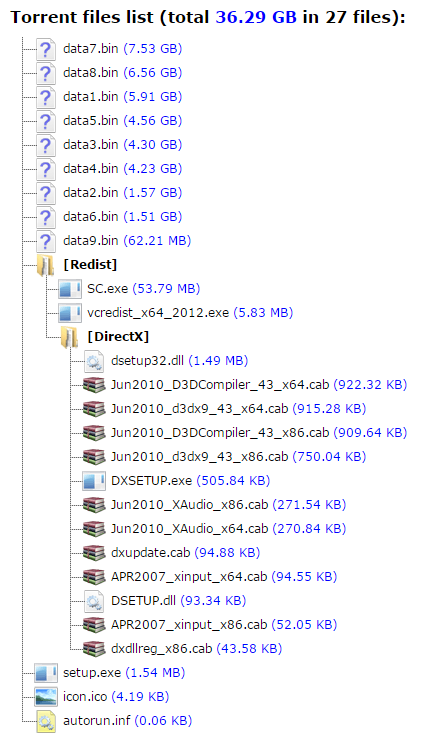Click archive icon beside APR2007_xinput_x64.cab
This screenshot has width=444, height=751.
tap(94, 576)
